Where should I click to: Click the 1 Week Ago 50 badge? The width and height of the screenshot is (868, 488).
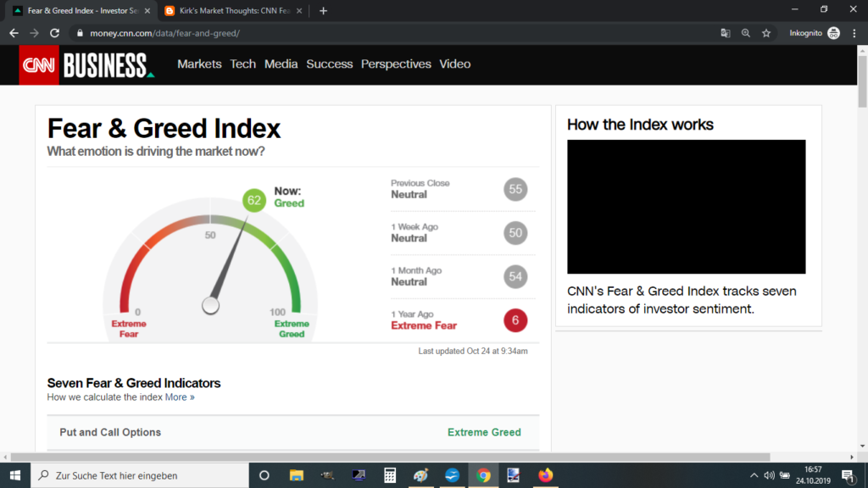click(x=515, y=233)
